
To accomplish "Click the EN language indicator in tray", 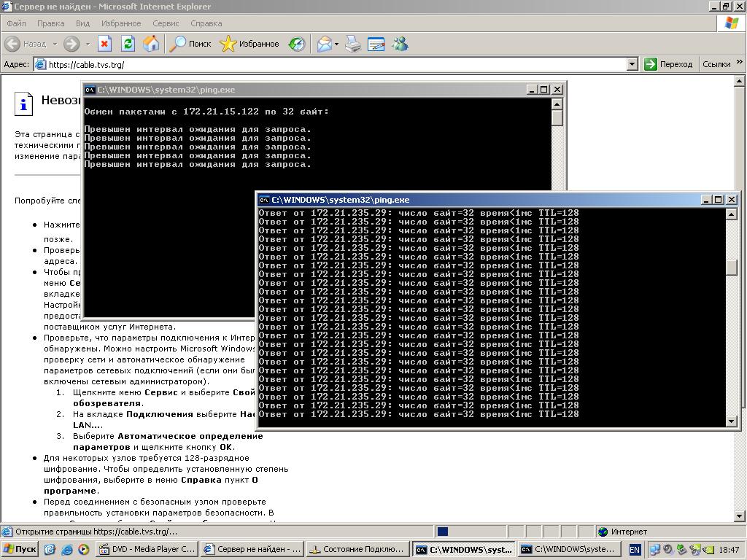I will coord(635,549).
